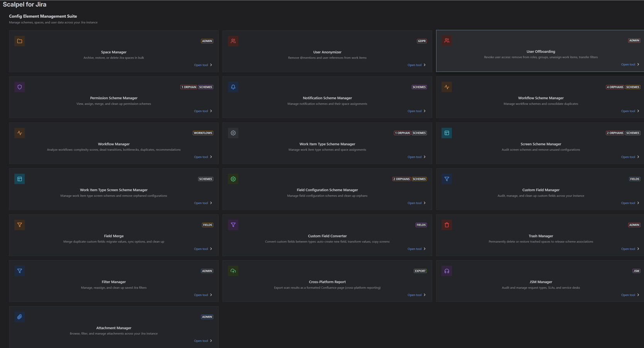644x348 pixels.
Task: Open tool link for Notification Scheme Manager
Action: tap(417, 111)
